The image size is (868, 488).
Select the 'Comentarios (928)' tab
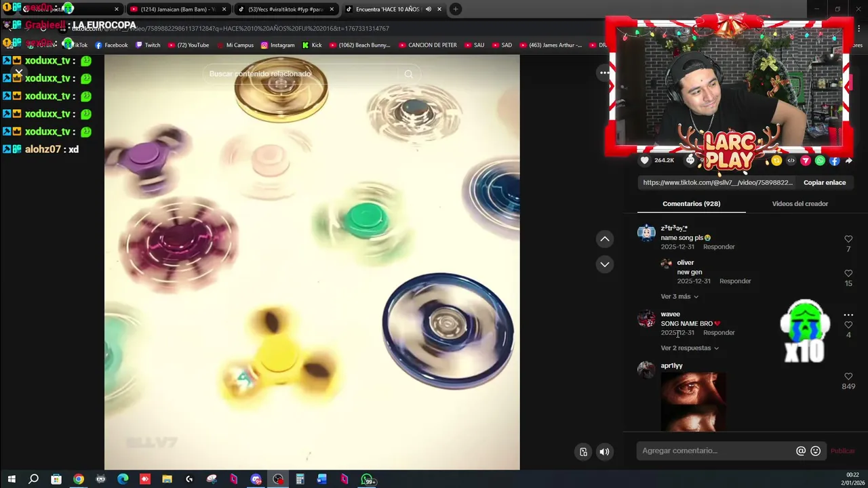(x=691, y=203)
